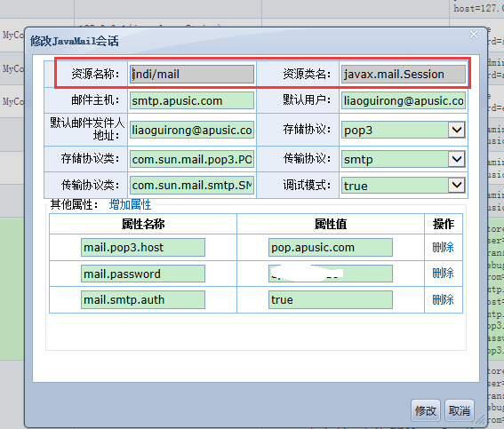Edit the mail.password property name field
The width and height of the screenshot is (504, 429).
click(143, 274)
